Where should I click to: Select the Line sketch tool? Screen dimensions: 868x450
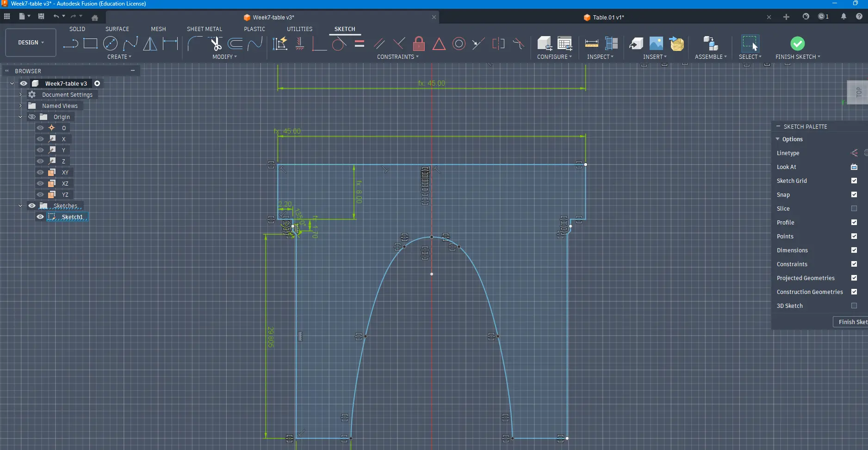pos(70,44)
